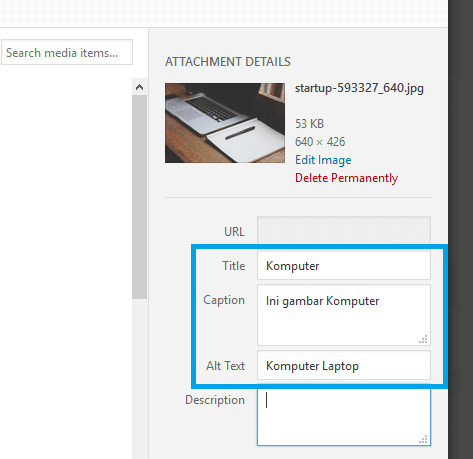Click the URL field
Screen dimensions: 473x459
pyautogui.click(x=344, y=230)
